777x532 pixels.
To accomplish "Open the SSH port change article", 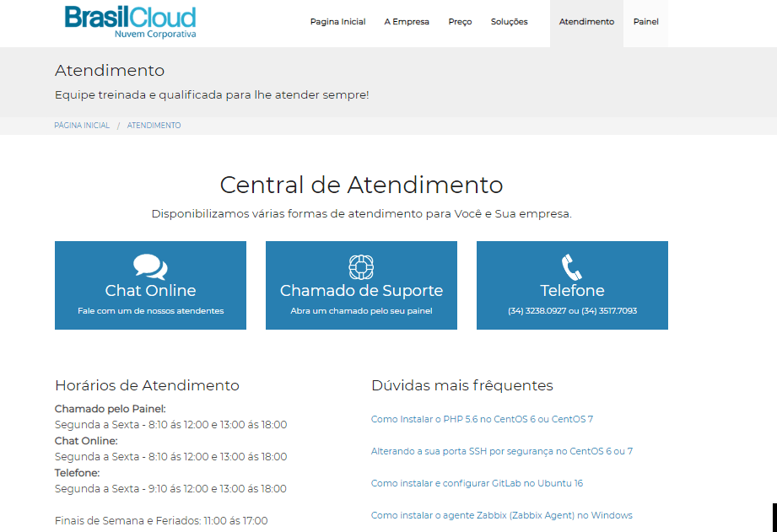I will coord(501,451).
